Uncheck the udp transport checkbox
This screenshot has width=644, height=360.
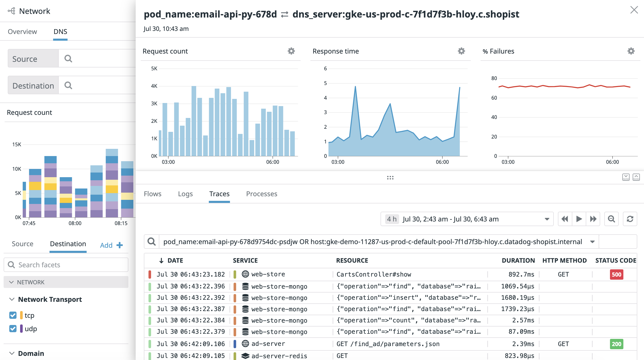point(13,329)
